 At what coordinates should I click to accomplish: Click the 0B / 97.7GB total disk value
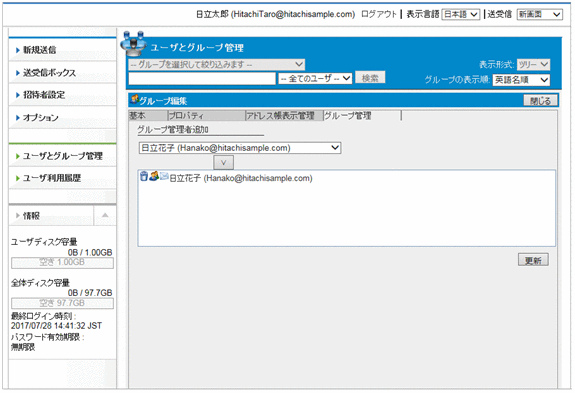[90, 293]
